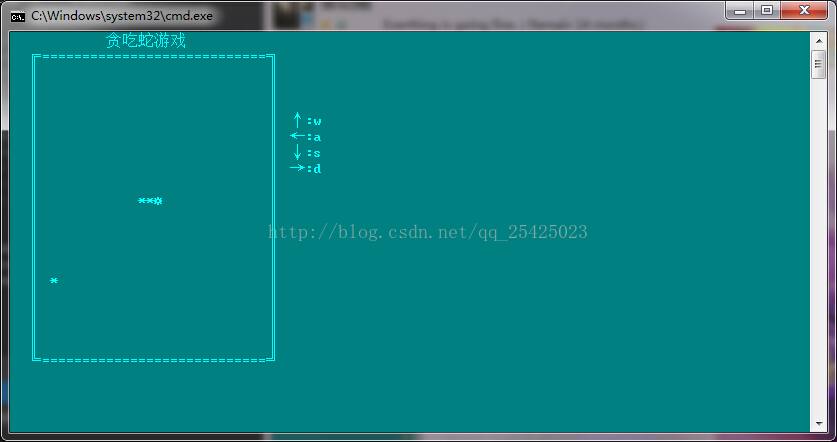
Task: Click the C:\Windows\system32\cmd.exe title text
Action: (122, 16)
